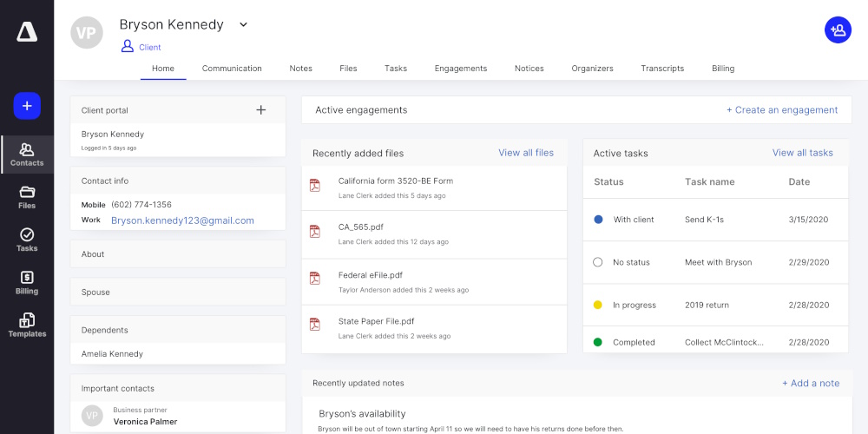Click the blue plus create button

tap(27, 106)
